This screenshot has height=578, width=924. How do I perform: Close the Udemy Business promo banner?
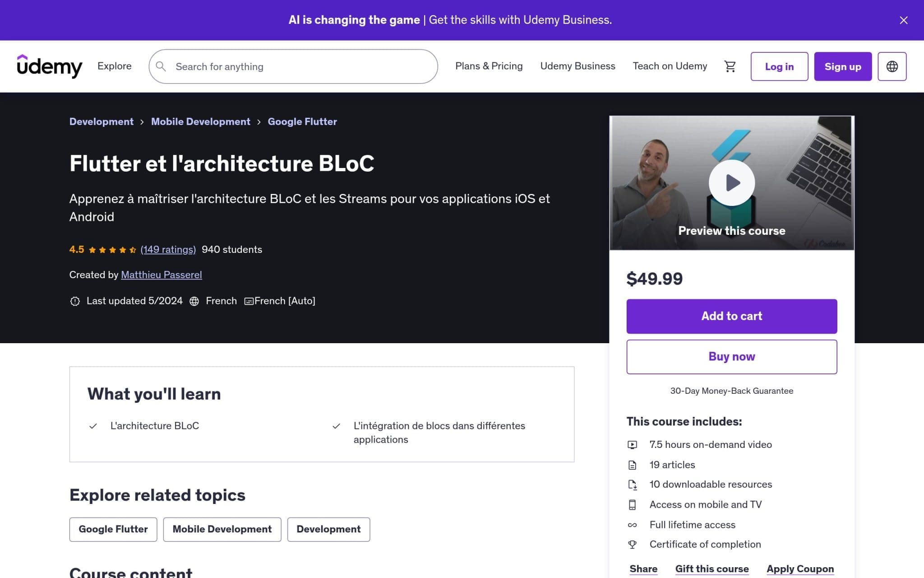pyautogui.click(x=903, y=20)
